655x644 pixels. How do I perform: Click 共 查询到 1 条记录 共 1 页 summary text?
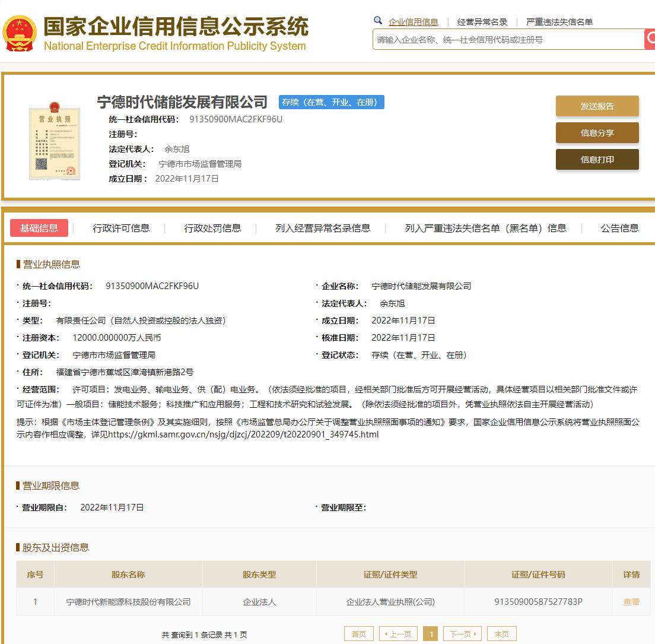pos(204,635)
